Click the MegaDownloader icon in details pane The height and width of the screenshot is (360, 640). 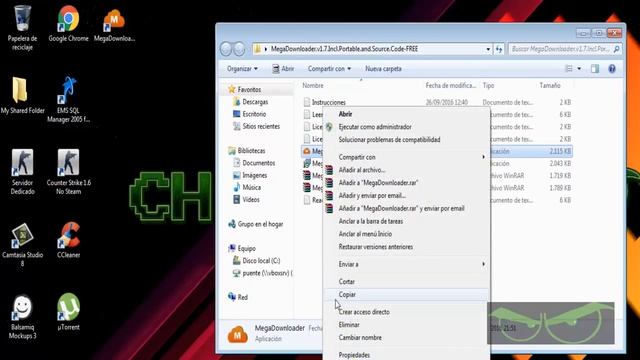(x=238, y=334)
